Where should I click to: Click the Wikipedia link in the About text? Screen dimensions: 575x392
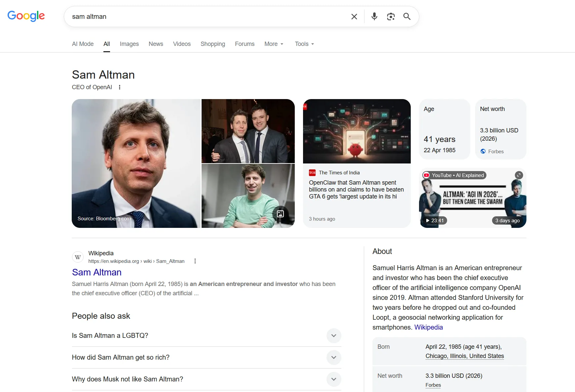[428, 327]
